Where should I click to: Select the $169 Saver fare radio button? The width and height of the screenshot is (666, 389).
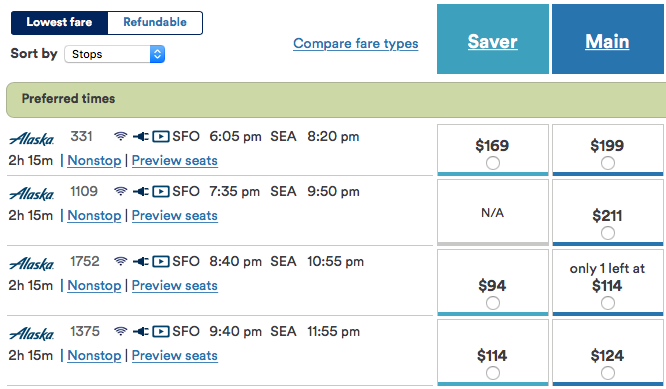[493, 163]
